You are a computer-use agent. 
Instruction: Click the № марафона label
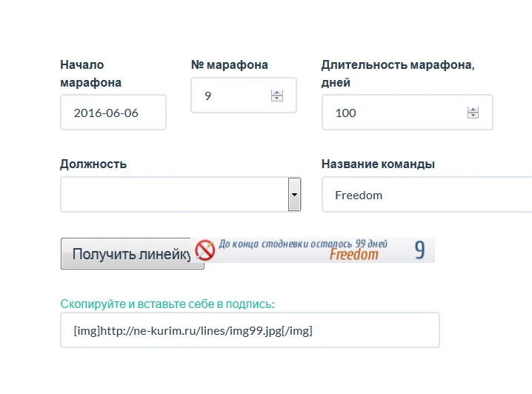tap(229, 65)
